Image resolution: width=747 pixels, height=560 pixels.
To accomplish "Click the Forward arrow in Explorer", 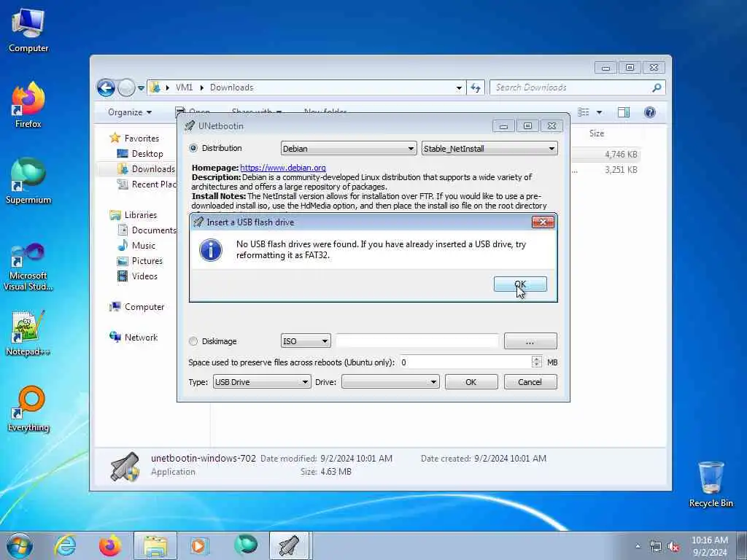I will pos(126,87).
